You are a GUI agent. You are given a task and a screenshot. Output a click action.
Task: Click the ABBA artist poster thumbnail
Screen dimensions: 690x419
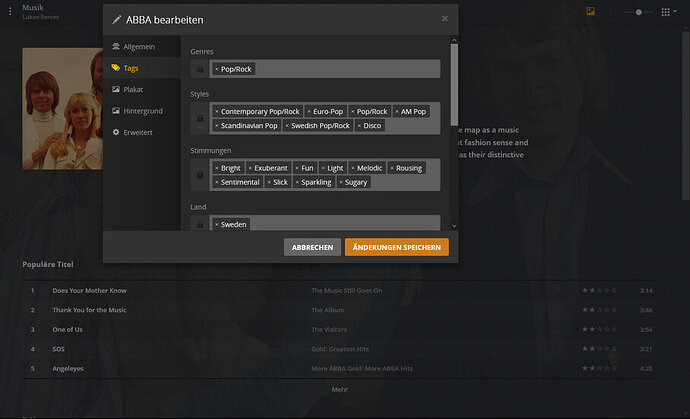tap(62, 109)
